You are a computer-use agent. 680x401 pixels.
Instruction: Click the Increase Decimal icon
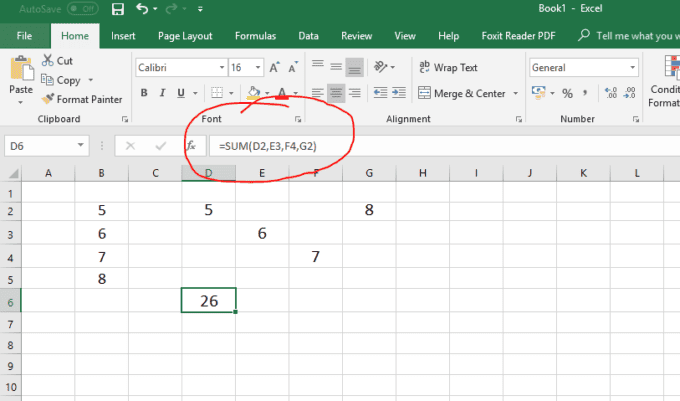pos(611,93)
